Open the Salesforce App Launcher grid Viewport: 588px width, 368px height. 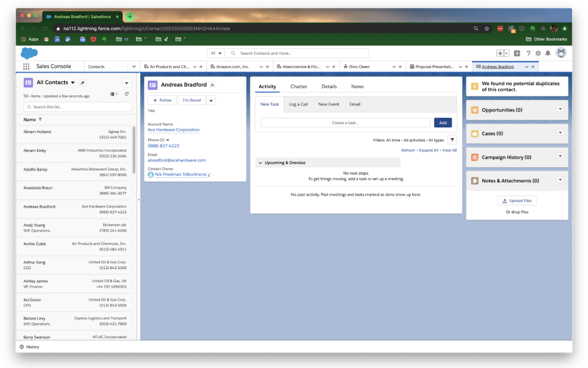[x=26, y=67]
